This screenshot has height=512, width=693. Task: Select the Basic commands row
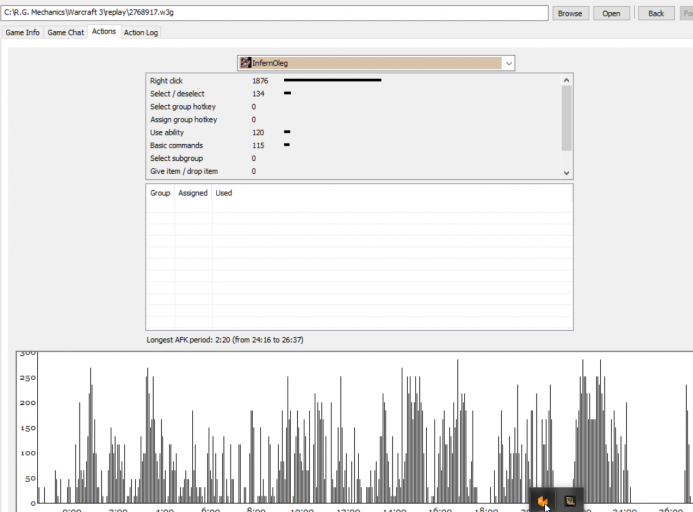click(354, 145)
